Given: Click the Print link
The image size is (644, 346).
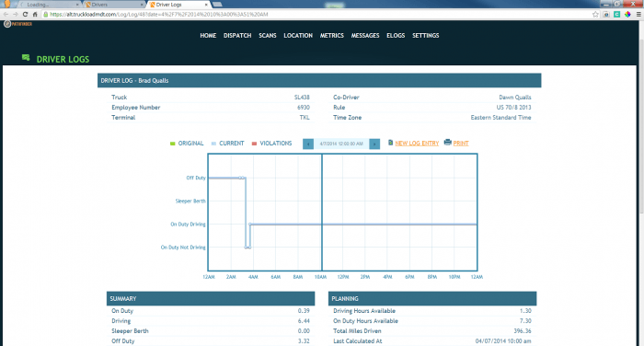Looking at the screenshot, I should point(461,144).
